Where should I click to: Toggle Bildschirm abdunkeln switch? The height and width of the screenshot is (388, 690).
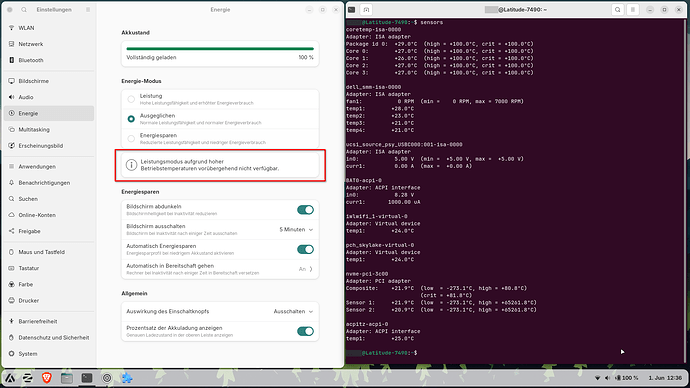pyautogui.click(x=305, y=210)
